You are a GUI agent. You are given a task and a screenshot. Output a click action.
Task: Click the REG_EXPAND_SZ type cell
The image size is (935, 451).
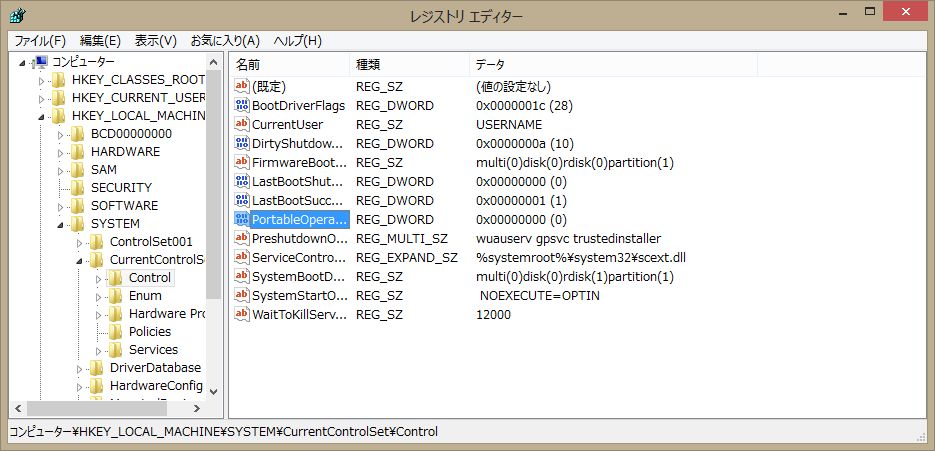407,258
